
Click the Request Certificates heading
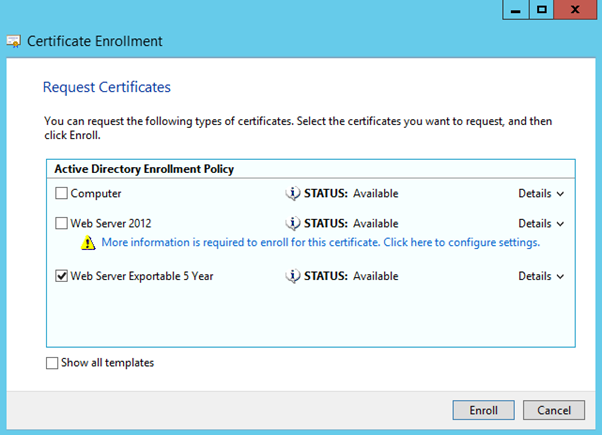(x=107, y=87)
